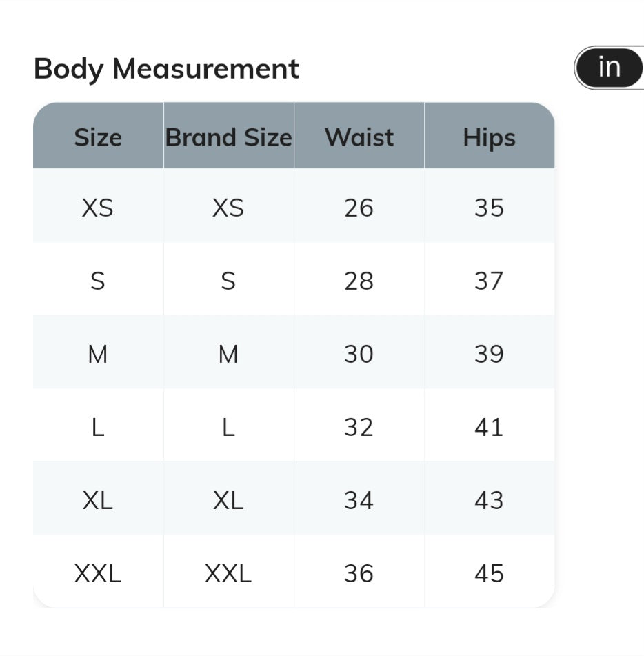Select waist value 36
Viewport: 644px width, 656px height.
359,573
